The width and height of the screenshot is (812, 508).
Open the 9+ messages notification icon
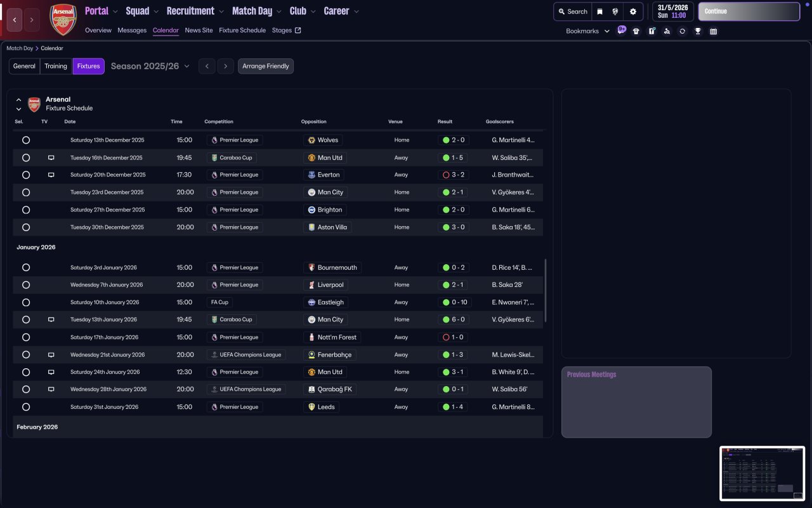click(621, 30)
